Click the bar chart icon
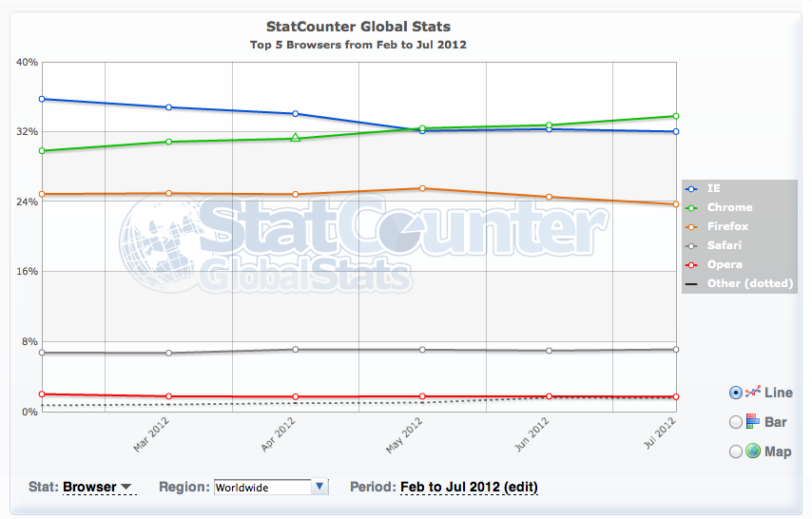Image resolution: width=812 pixels, height=519 pixels. [x=753, y=422]
